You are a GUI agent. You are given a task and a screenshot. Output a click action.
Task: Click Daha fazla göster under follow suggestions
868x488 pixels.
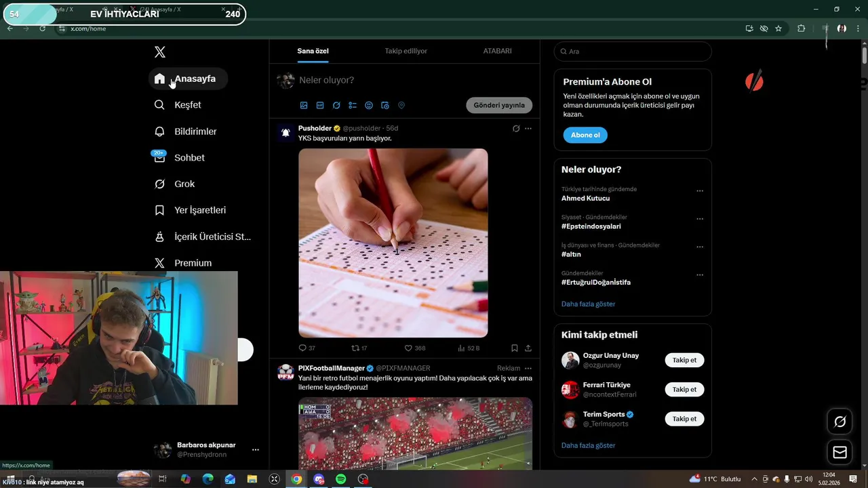588,445
